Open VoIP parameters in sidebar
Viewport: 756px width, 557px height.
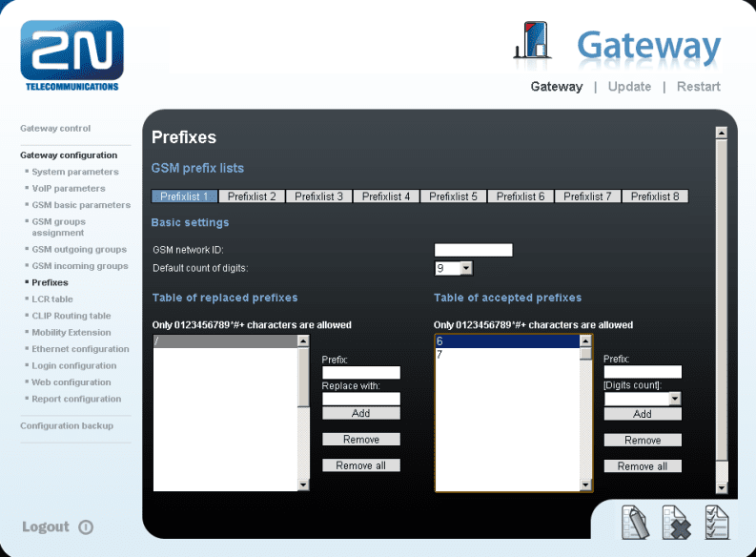[x=69, y=189]
